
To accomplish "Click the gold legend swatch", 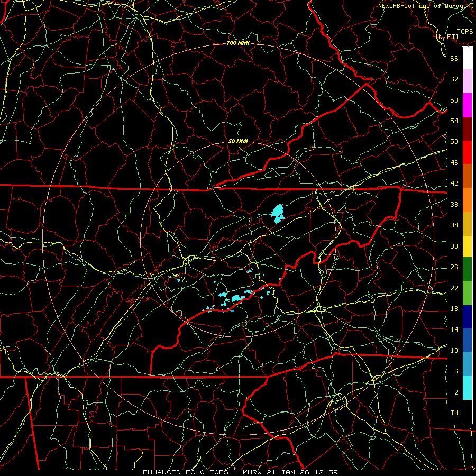I will point(467,224).
